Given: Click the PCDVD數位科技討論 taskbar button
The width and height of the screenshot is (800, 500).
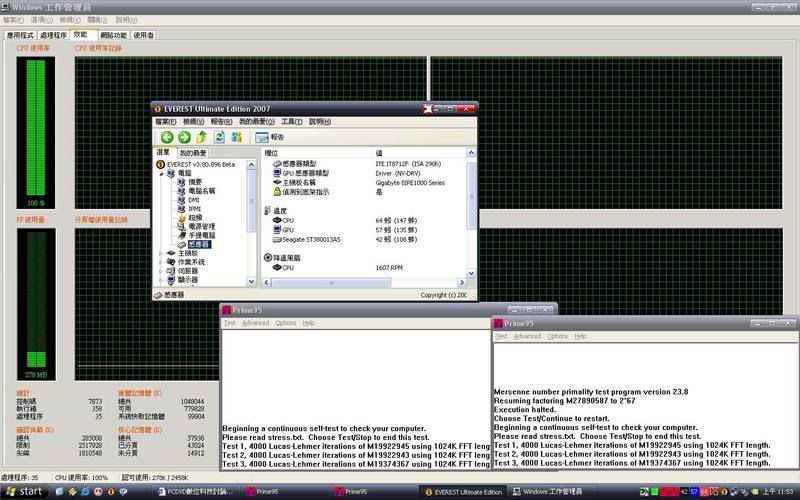Looking at the screenshot, I should point(195,492).
